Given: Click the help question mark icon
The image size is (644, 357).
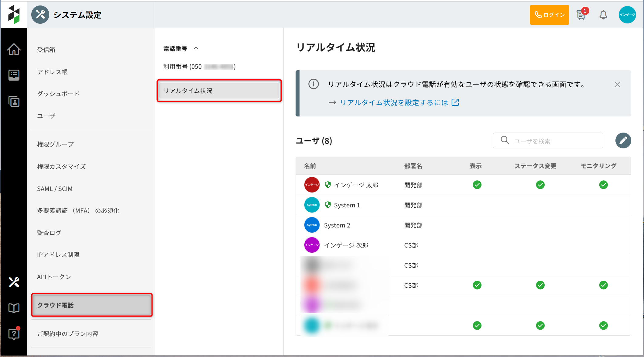Looking at the screenshot, I should 14,334.
